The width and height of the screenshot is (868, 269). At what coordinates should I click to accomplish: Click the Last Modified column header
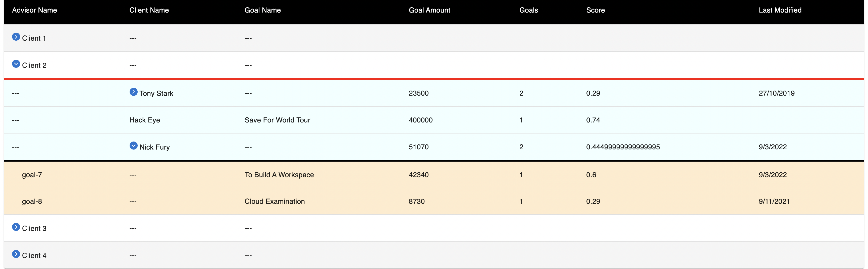[x=780, y=10]
